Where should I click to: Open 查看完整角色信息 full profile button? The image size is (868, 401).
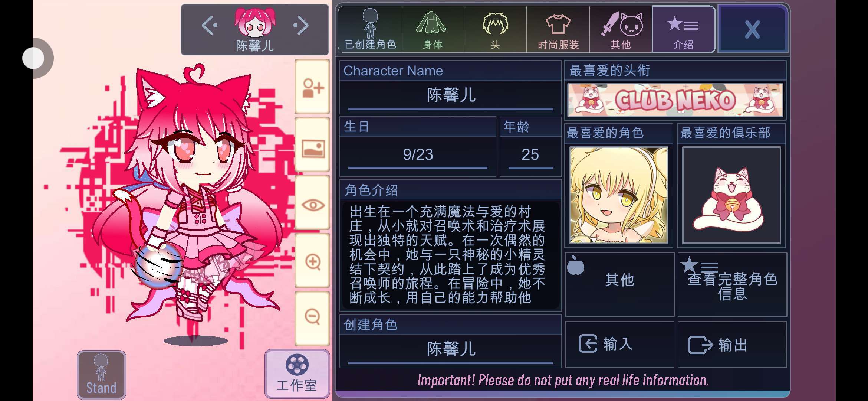[x=732, y=284]
